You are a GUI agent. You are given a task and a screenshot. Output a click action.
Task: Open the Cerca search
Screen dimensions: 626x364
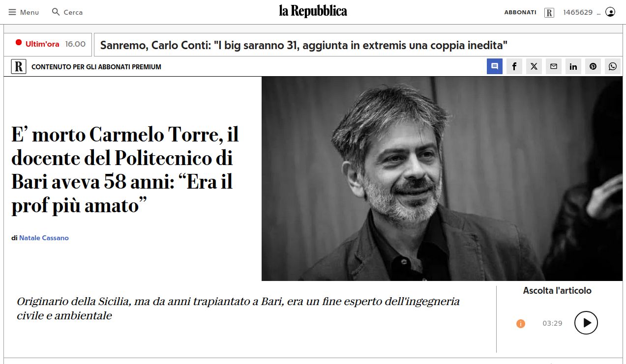[x=67, y=12]
